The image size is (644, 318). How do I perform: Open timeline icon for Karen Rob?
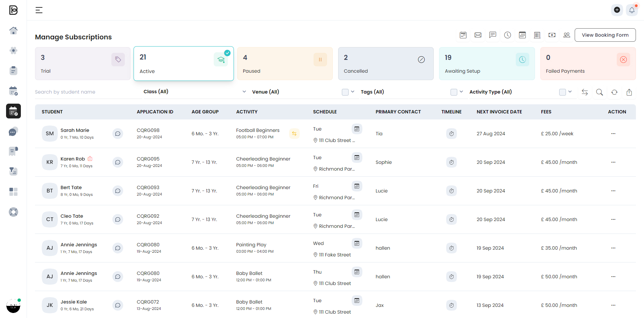click(x=451, y=162)
